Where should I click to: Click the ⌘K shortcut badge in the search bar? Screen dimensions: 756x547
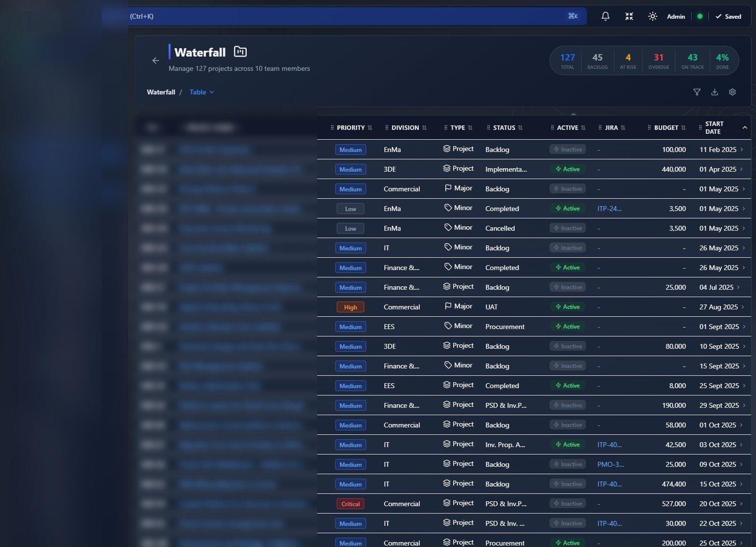click(x=572, y=16)
